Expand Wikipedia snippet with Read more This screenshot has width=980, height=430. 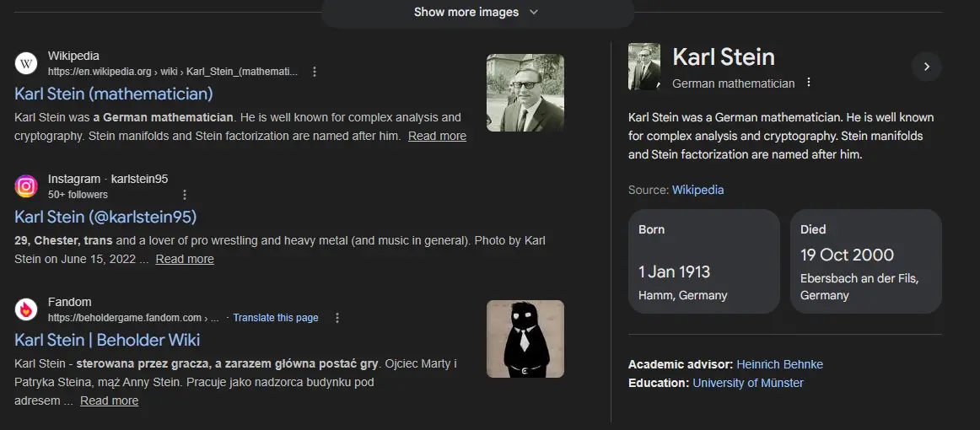tap(437, 136)
